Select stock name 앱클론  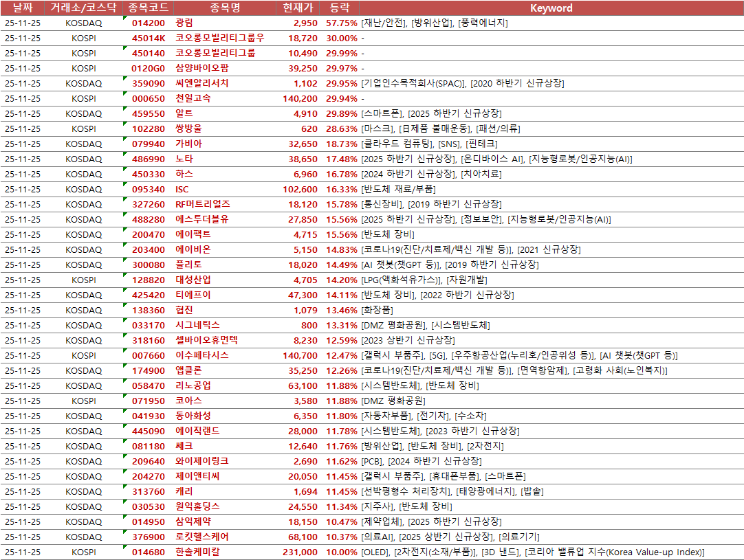pyautogui.click(x=189, y=370)
